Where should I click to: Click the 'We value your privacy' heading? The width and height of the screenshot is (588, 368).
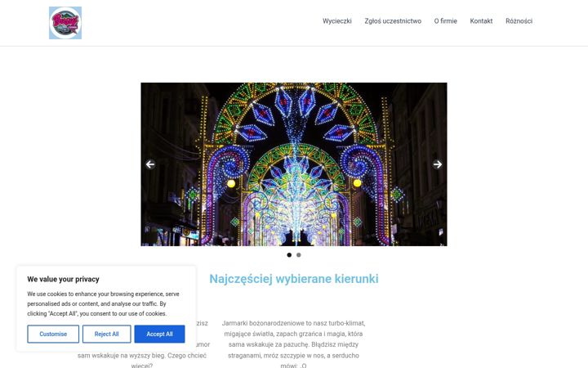(64, 280)
